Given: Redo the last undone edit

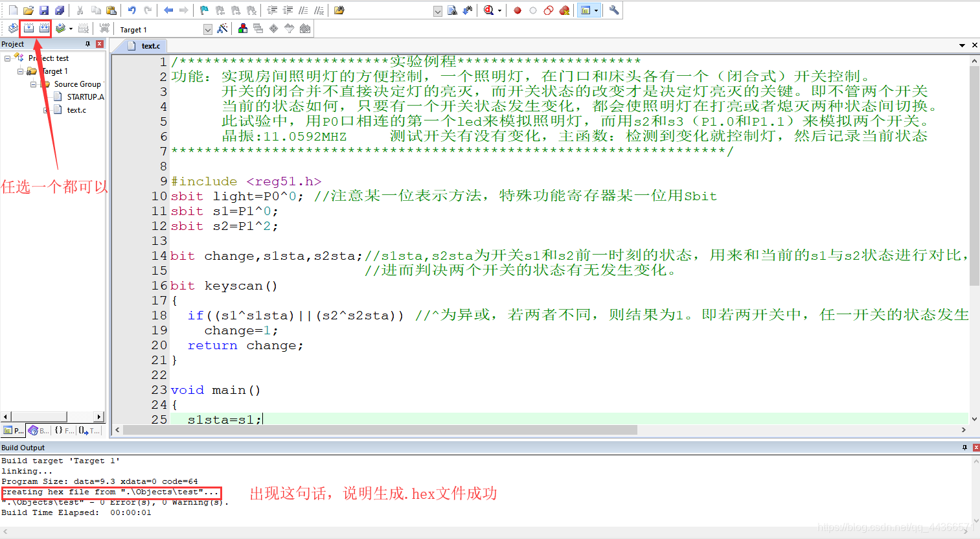Looking at the screenshot, I should 148,10.
